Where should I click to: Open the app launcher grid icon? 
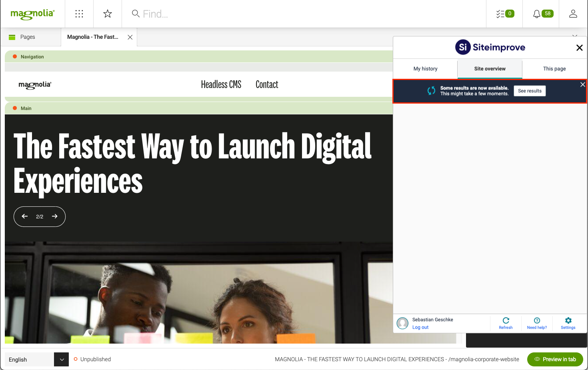pyautogui.click(x=79, y=14)
